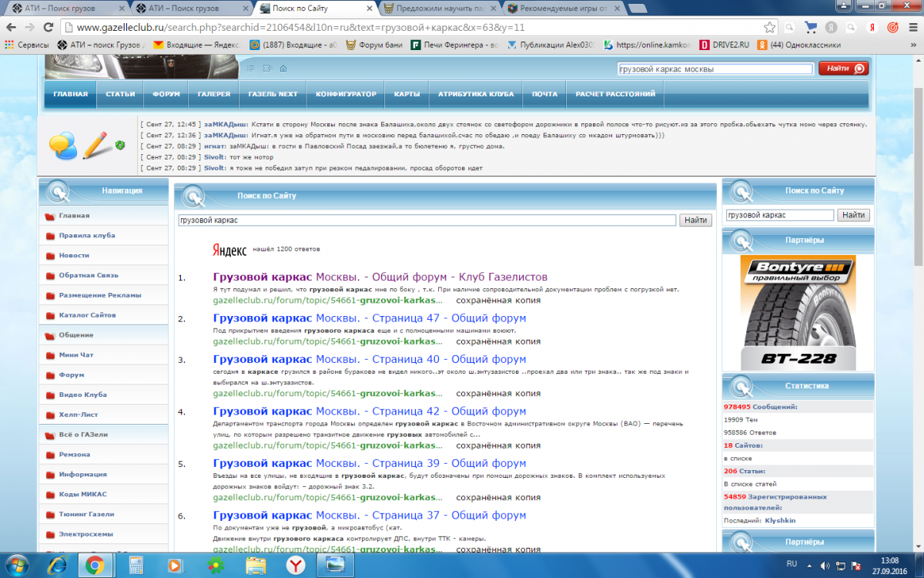Launch Yandex Browser from the taskbar
The image size is (924, 578).
coord(296,565)
